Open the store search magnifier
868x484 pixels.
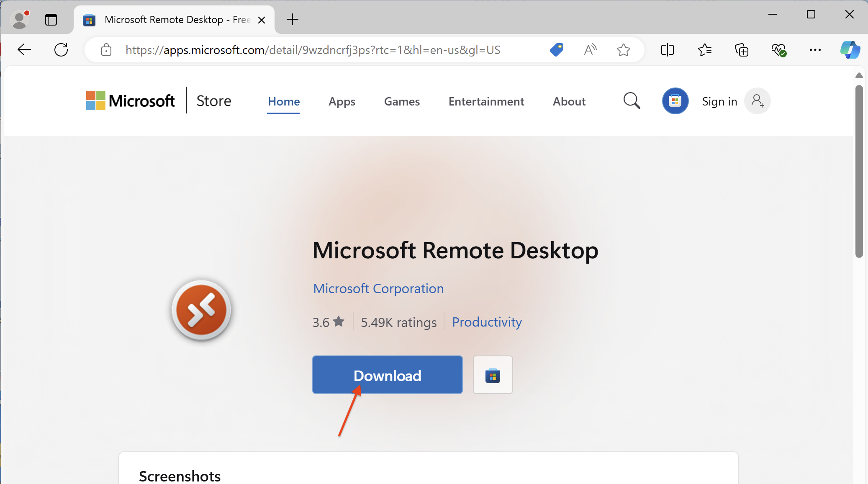tap(632, 101)
